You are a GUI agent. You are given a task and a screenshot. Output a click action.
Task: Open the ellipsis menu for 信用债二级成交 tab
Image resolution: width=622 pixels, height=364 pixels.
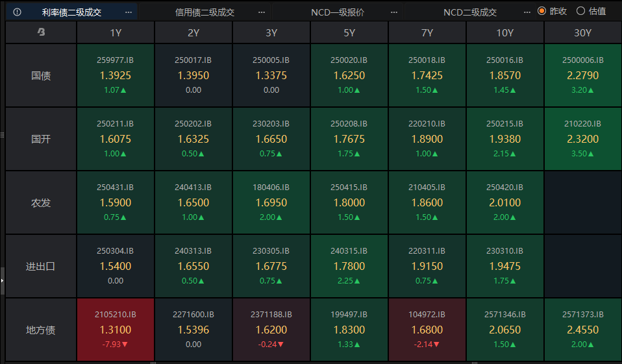point(261,12)
